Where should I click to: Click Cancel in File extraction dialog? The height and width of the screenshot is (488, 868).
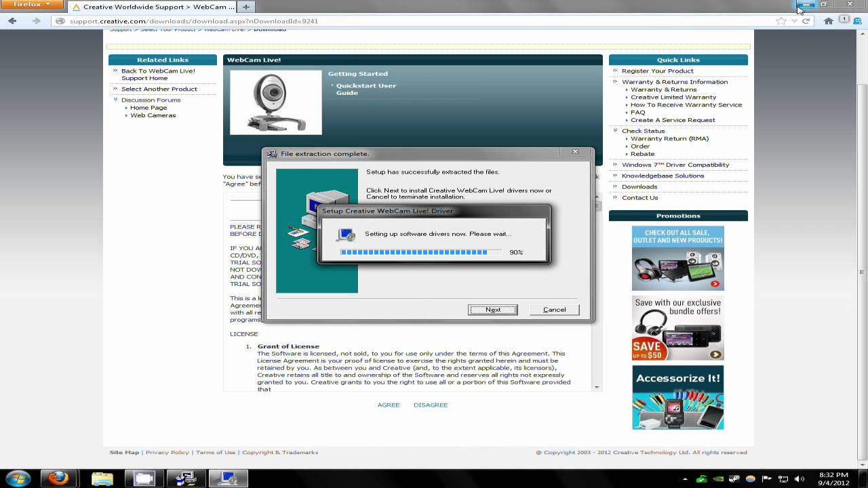[x=554, y=310]
